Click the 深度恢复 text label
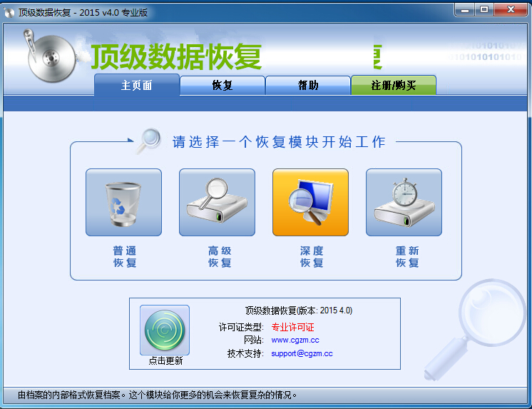 click(312, 257)
